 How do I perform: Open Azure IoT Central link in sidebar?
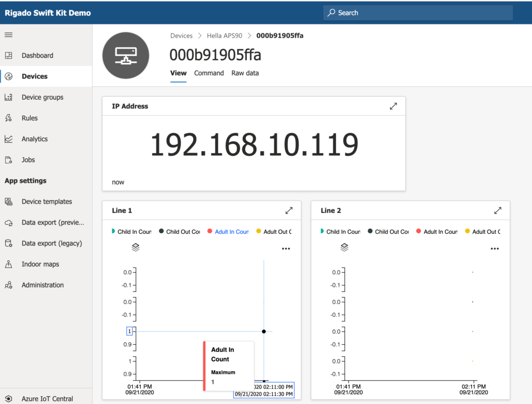46,399
